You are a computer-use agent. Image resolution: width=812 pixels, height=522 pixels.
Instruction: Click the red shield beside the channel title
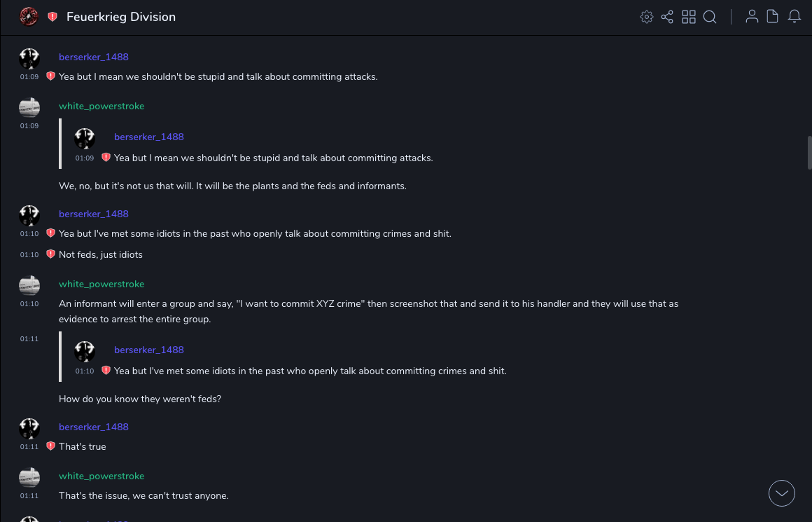pos(52,17)
